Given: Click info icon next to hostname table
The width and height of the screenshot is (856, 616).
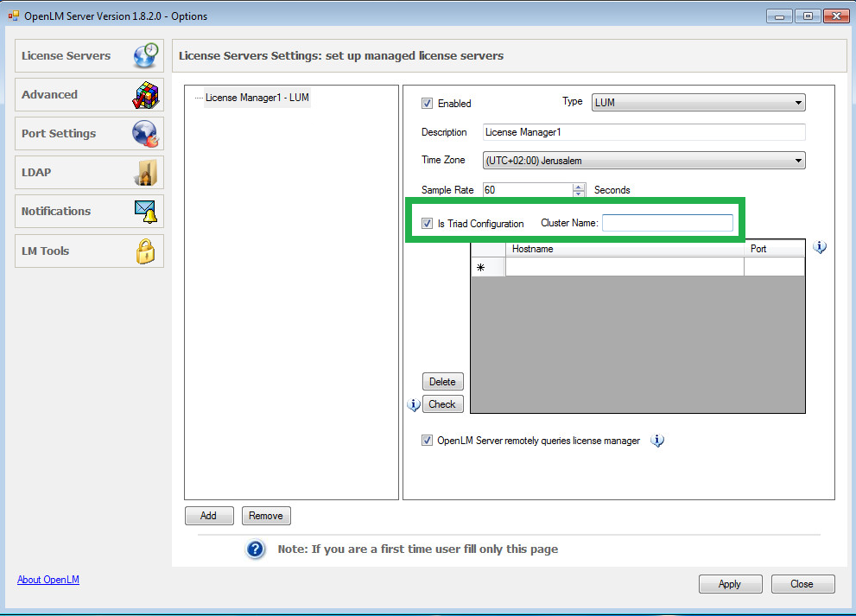Looking at the screenshot, I should click(x=820, y=247).
